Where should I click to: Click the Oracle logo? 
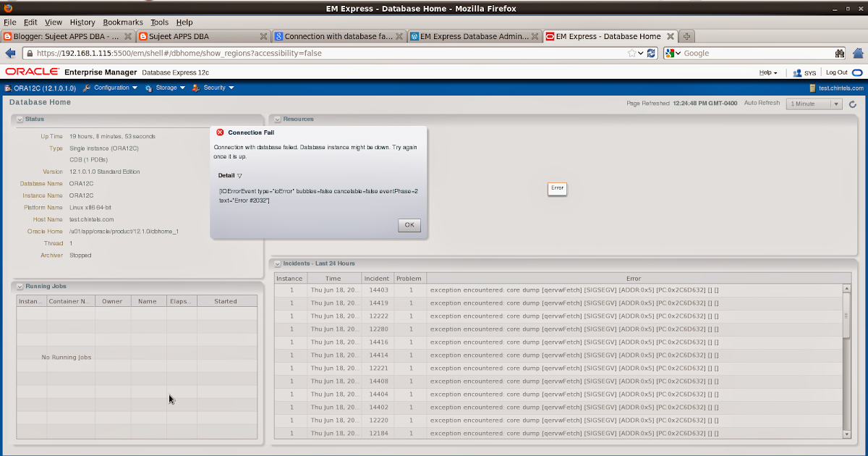(32, 72)
